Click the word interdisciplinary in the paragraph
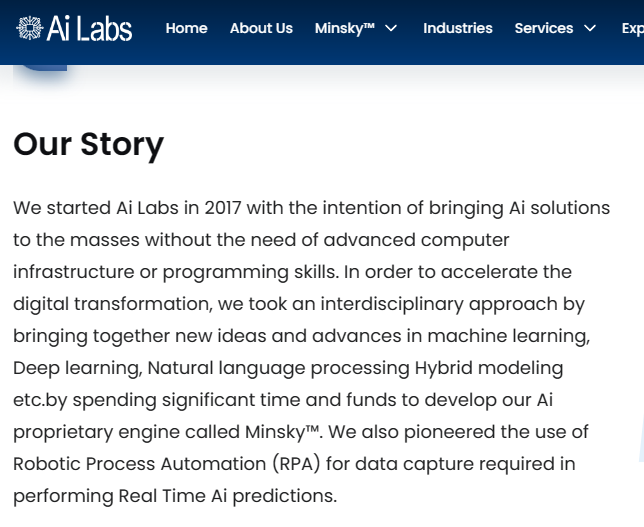644x527 pixels. (x=392, y=304)
